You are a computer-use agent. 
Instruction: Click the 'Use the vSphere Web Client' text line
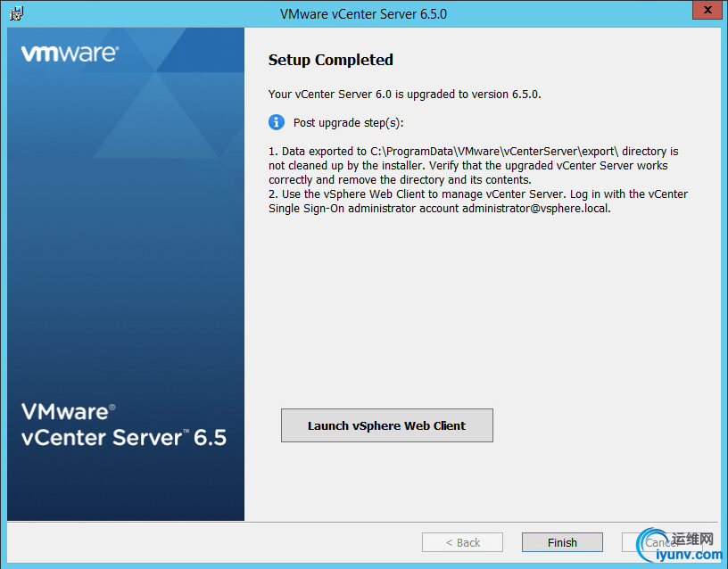(478, 194)
